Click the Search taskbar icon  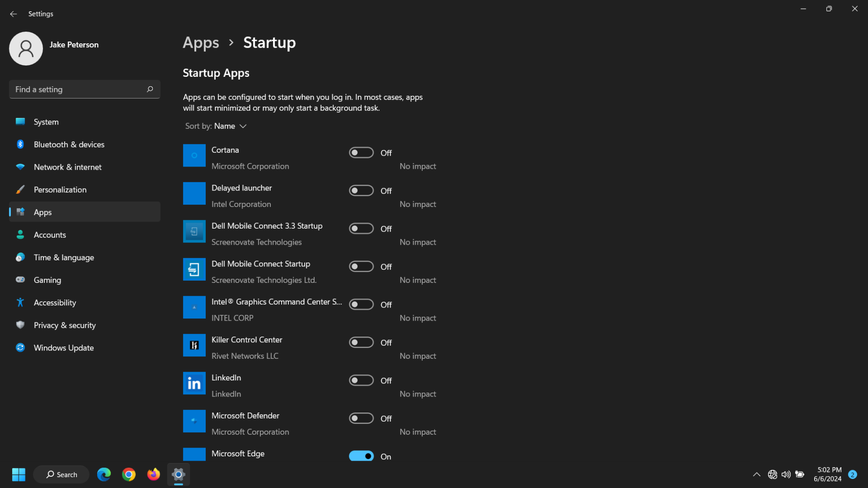click(59, 474)
